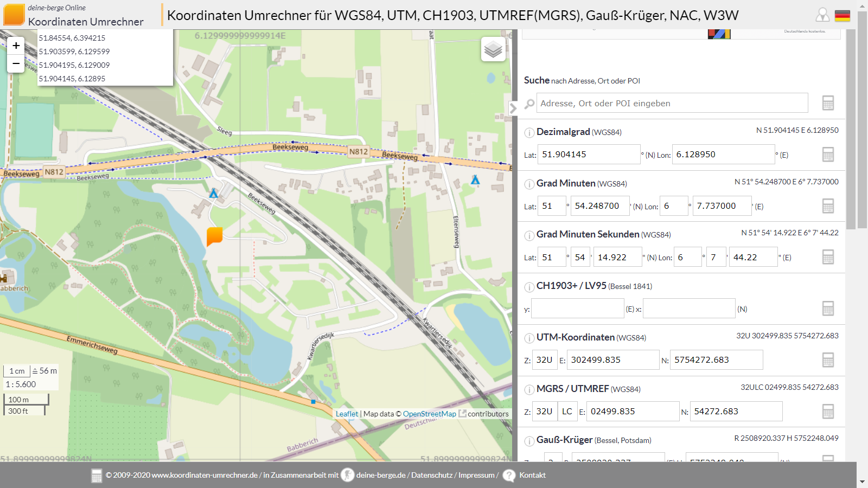The image size is (868, 488).
Task: Click calculator icon for UTM-Koordinaten row
Action: 828,360
